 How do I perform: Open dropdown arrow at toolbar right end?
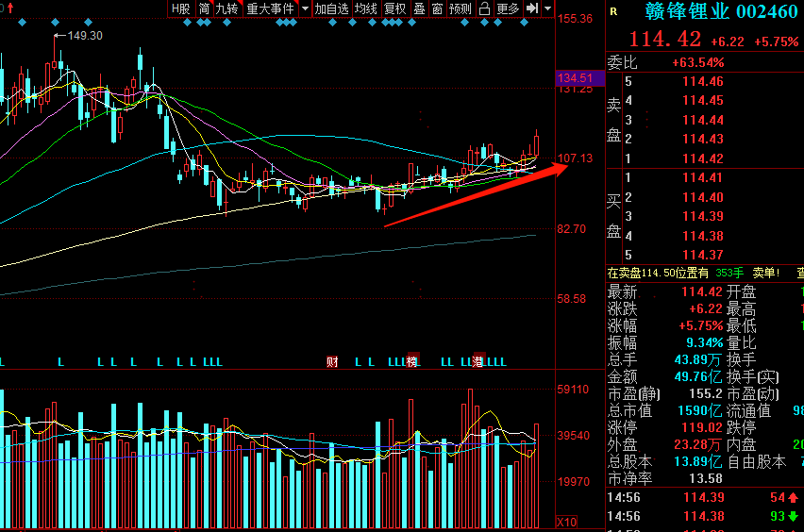pyautogui.click(x=548, y=8)
